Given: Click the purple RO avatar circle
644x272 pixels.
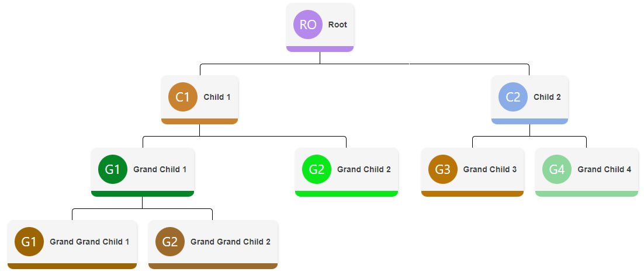Looking at the screenshot, I should click(308, 25).
